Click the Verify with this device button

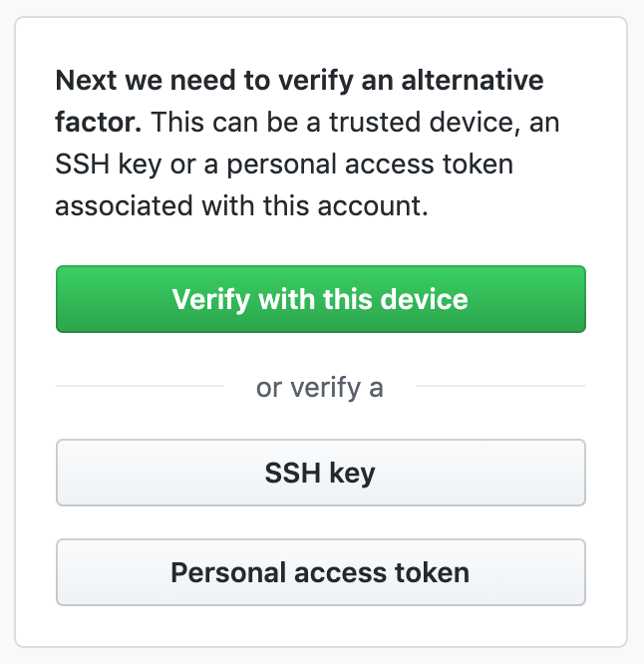coord(320,299)
